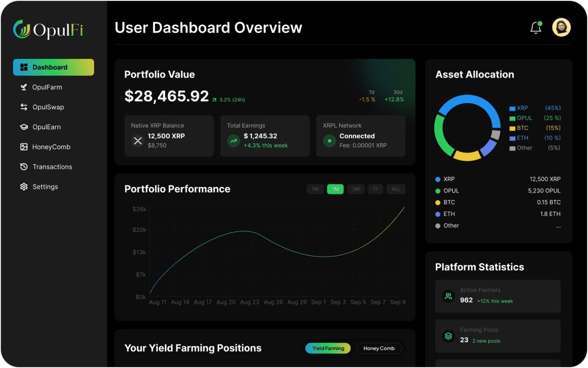Select the 3M chart range
The width and height of the screenshot is (588, 368).
[356, 189]
